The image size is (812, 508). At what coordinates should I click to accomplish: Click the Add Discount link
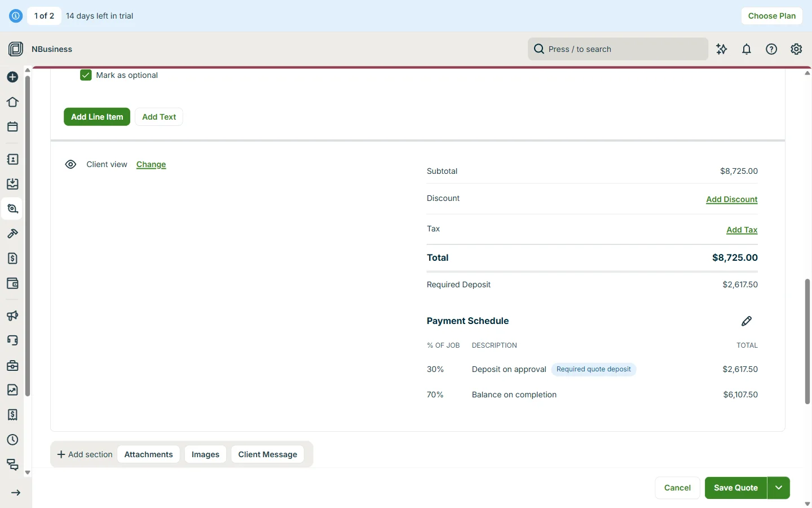732,199
